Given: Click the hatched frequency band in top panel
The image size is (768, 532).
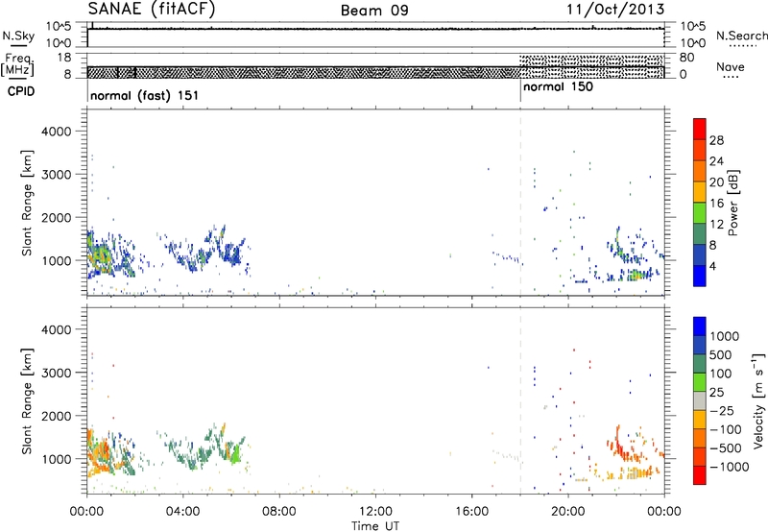Looking at the screenshot, I should pyautogui.click(x=303, y=72).
